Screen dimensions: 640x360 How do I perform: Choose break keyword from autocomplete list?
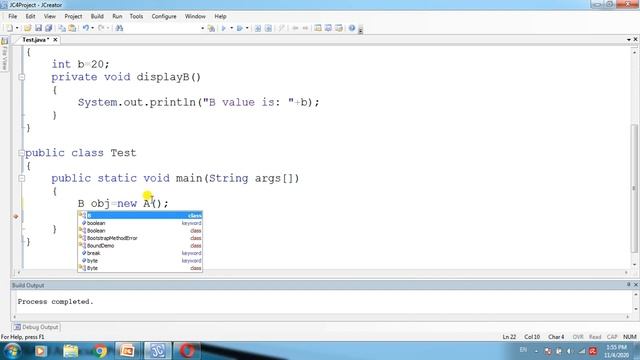(x=140, y=253)
